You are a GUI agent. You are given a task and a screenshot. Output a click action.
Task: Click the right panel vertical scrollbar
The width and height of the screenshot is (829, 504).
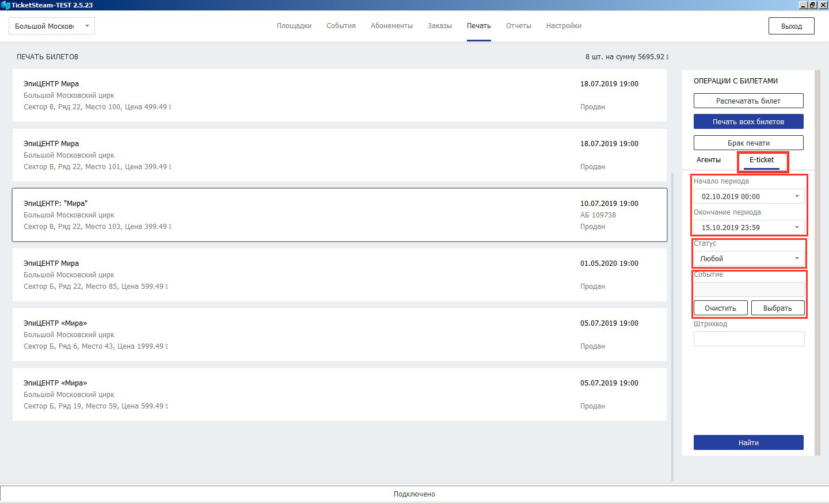(817, 263)
